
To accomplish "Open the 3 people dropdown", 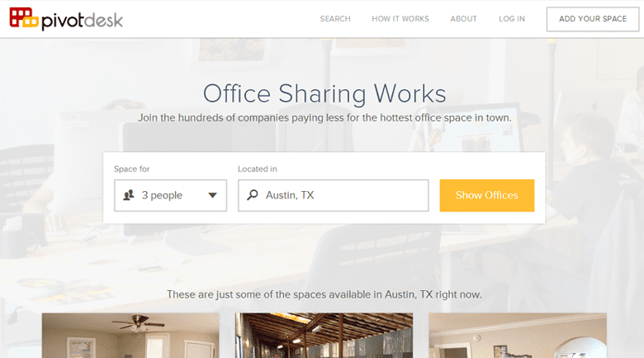I will (170, 196).
